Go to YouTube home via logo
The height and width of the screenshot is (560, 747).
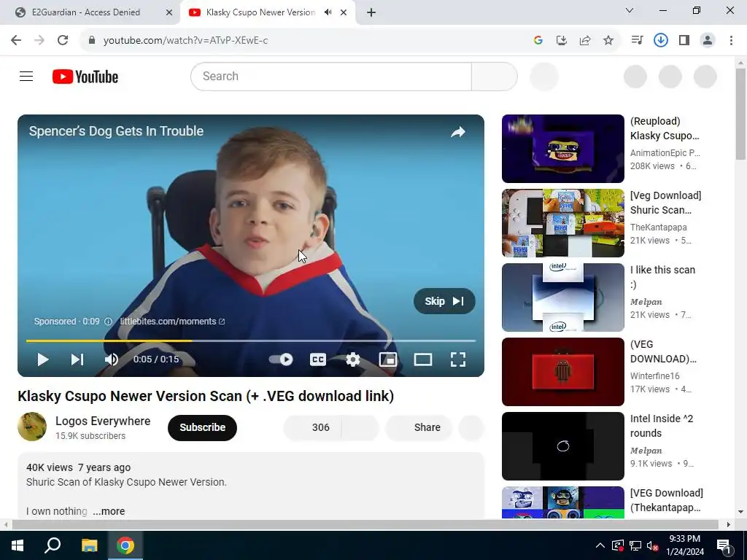(x=85, y=76)
